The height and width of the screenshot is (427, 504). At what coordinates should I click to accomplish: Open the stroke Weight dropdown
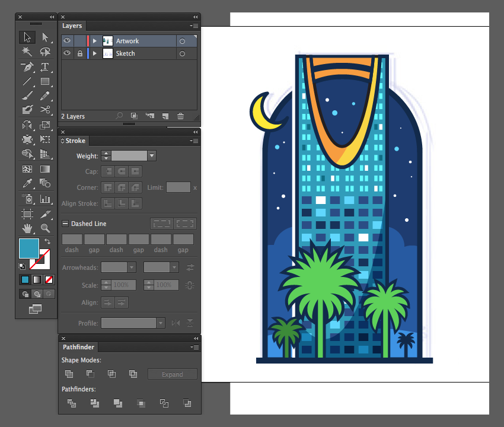[152, 156]
